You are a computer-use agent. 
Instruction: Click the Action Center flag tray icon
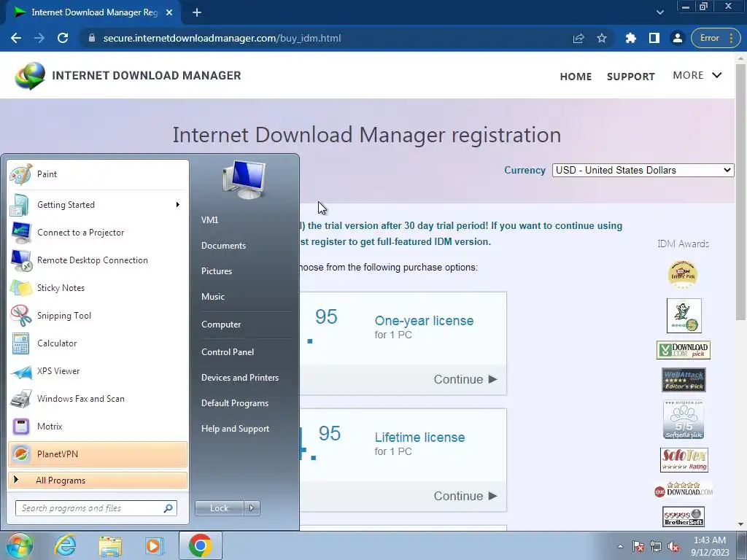tap(638, 547)
